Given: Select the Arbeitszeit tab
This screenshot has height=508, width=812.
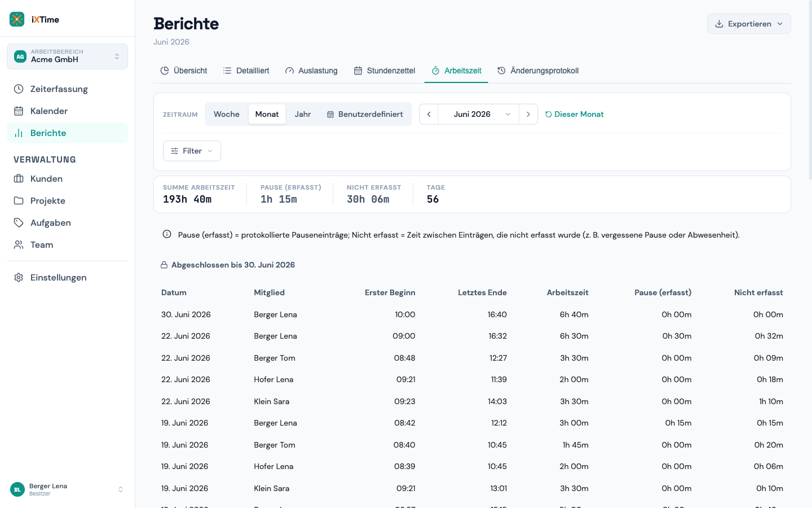Looking at the screenshot, I should tap(456, 71).
